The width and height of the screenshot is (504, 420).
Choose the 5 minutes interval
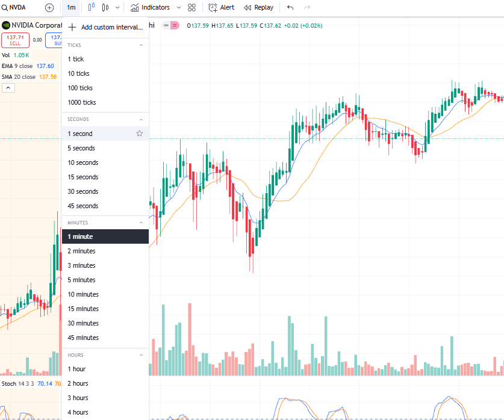click(81, 280)
